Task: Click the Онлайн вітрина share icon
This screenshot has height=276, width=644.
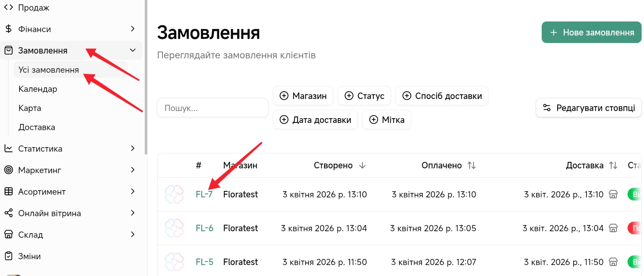Action: pos(9,213)
